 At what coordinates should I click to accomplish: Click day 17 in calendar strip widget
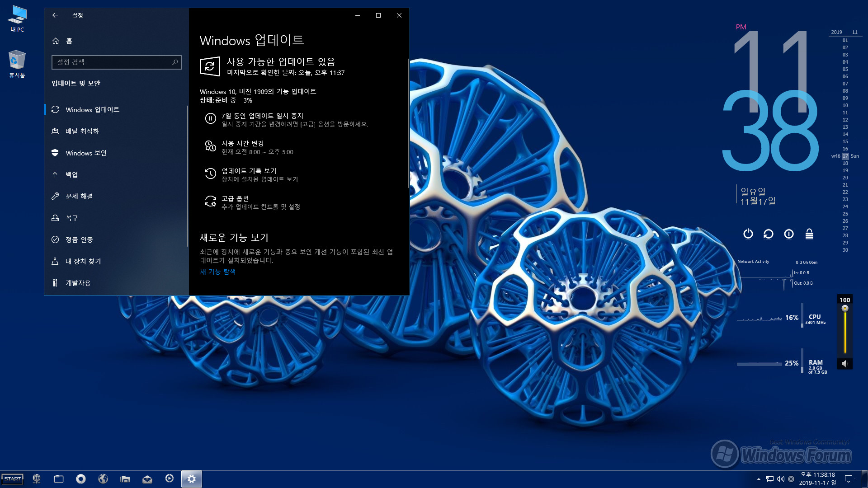(845, 156)
